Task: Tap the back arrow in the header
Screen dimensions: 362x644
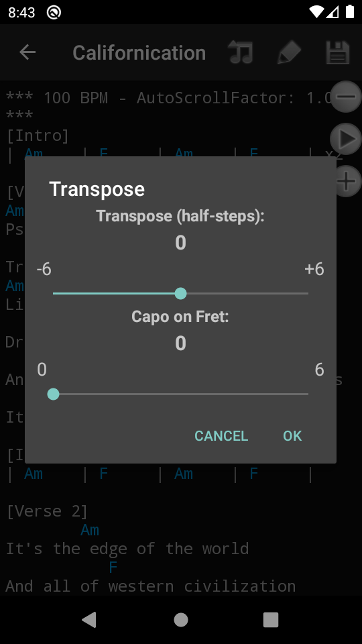Action: pyautogui.click(x=27, y=52)
